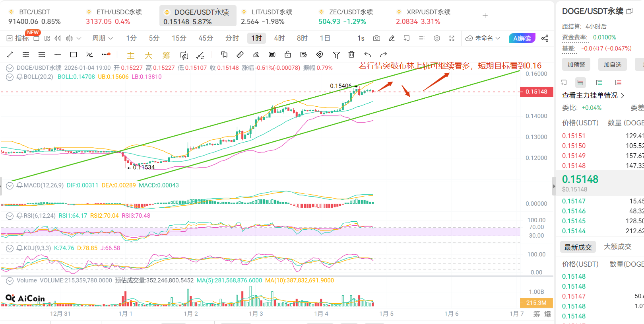Select the 4时 timeframe
This screenshot has height=324, width=644.
click(x=279, y=38)
